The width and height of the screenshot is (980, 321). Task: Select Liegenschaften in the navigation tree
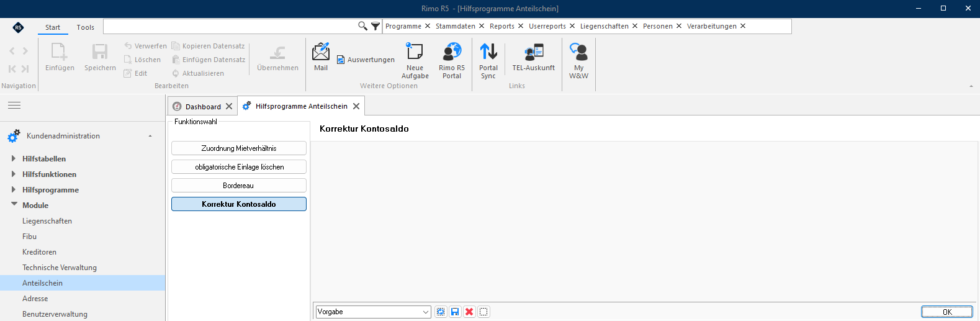tap(47, 221)
